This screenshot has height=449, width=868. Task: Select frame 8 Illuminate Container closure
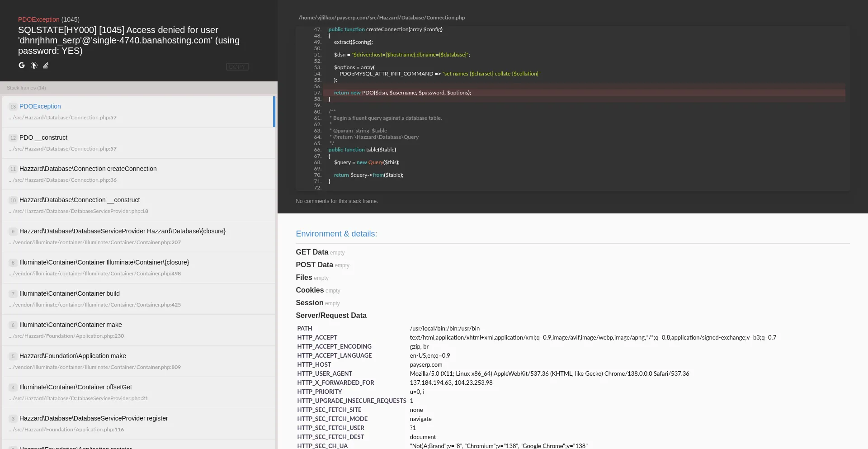pos(138,268)
